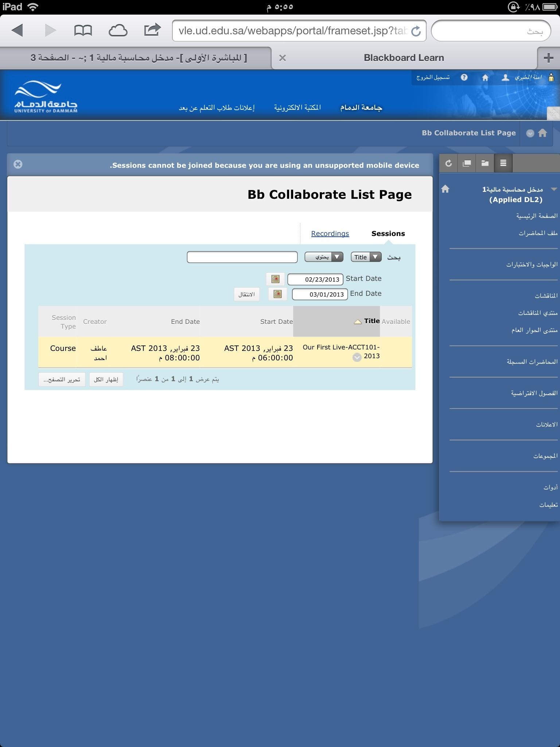This screenshot has height=747, width=560.
Task: Click the الانتقال go button
Action: coord(246,294)
